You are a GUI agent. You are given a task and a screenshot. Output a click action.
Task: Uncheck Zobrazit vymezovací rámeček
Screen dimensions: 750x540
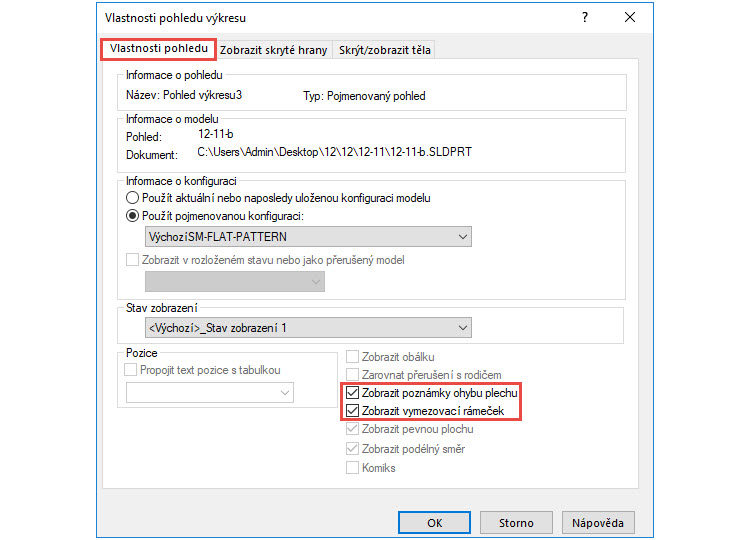[x=351, y=411]
